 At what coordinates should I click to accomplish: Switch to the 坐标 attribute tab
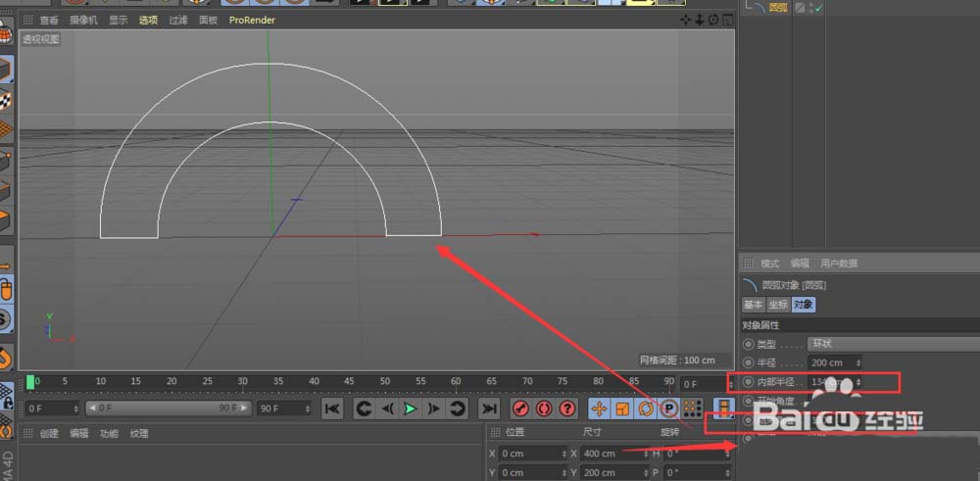click(x=777, y=305)
